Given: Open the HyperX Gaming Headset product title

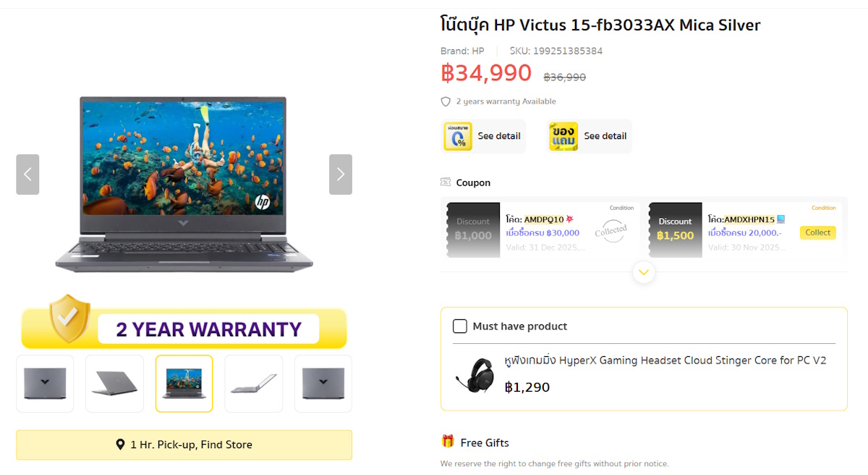Looking at the screenshot, I should pos(665,361).
